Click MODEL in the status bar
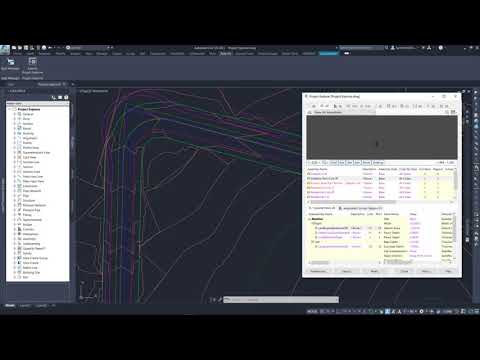This screenshot has height=360, width=480. (312, 311)
